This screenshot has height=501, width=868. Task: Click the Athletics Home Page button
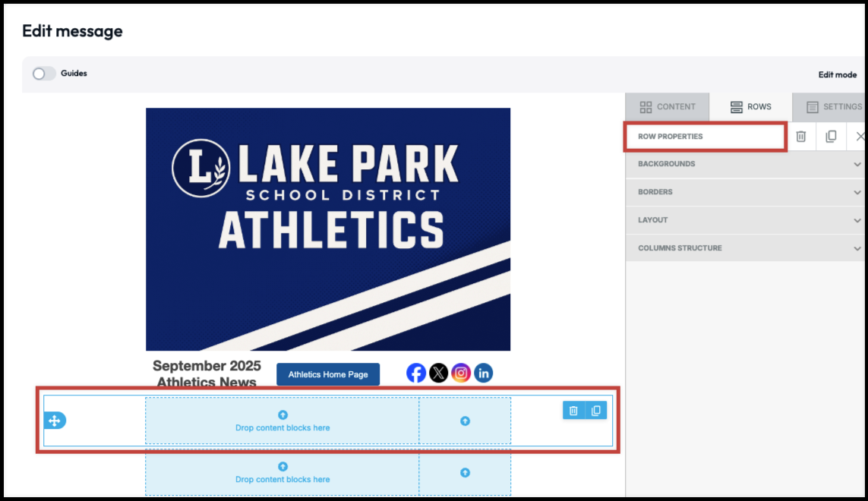(328, 374)
